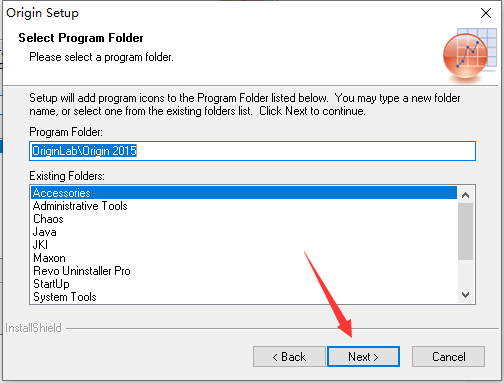Image resolution: width=504 pixels, height=383 pixels.
Task: Pick the JKI folder in list
Action: [x=244, y=245]
